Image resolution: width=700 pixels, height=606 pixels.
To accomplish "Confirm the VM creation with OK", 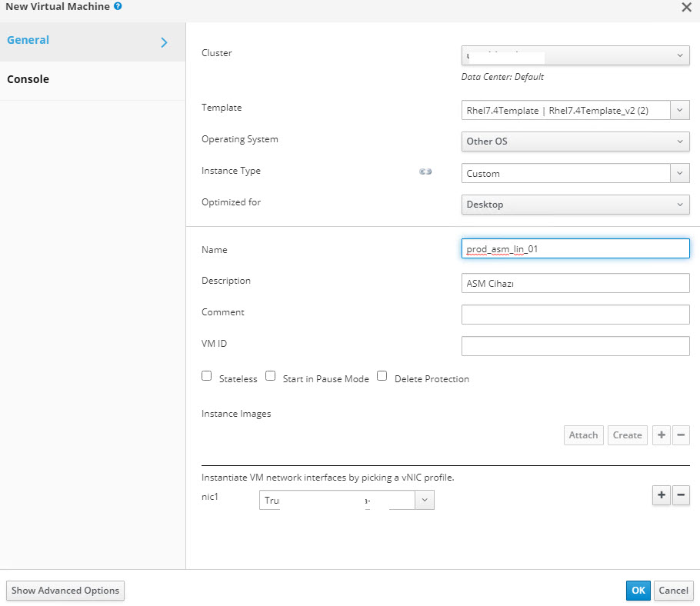I will pos(638,591).
